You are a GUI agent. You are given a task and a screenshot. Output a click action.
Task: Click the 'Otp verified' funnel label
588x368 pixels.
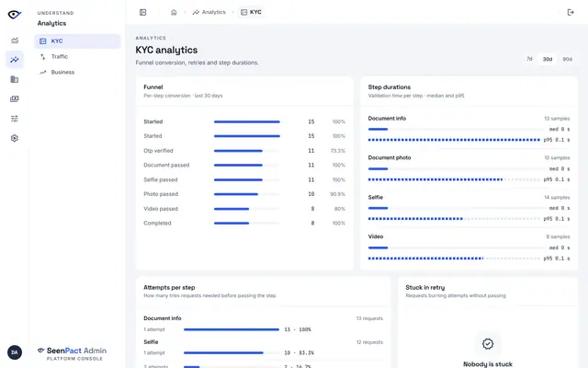coord(158,151)
